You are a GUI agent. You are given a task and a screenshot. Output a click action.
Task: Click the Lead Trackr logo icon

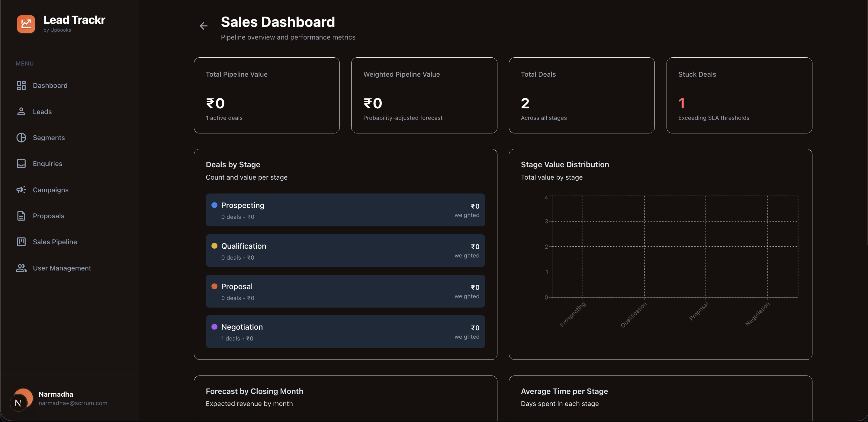point(26,24)
